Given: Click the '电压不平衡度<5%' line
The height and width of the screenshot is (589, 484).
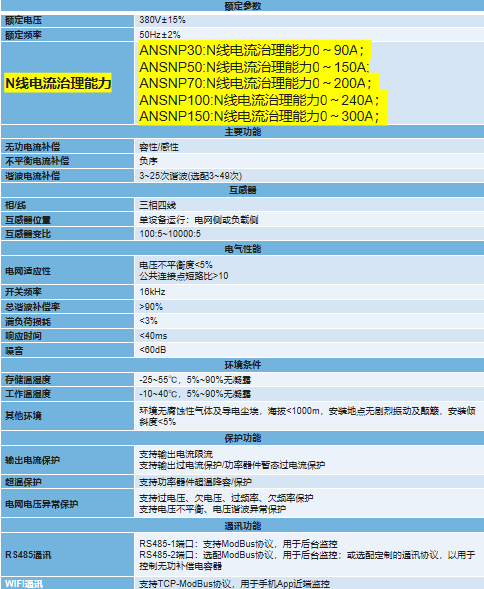Looking at the screenshot, I should tap(176, 264).
